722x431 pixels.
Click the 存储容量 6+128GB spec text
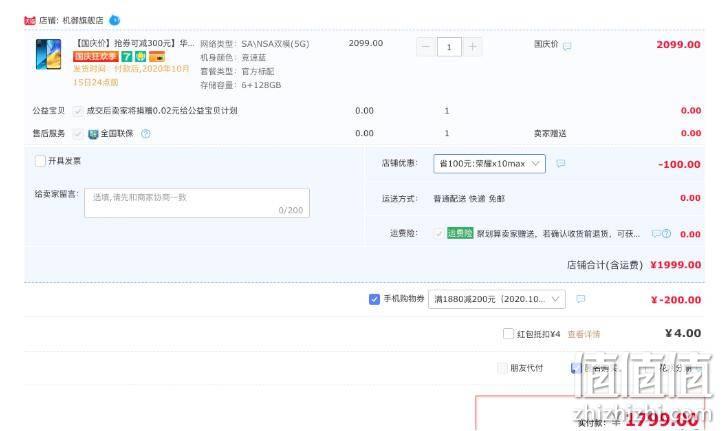[x=240, y=85]
